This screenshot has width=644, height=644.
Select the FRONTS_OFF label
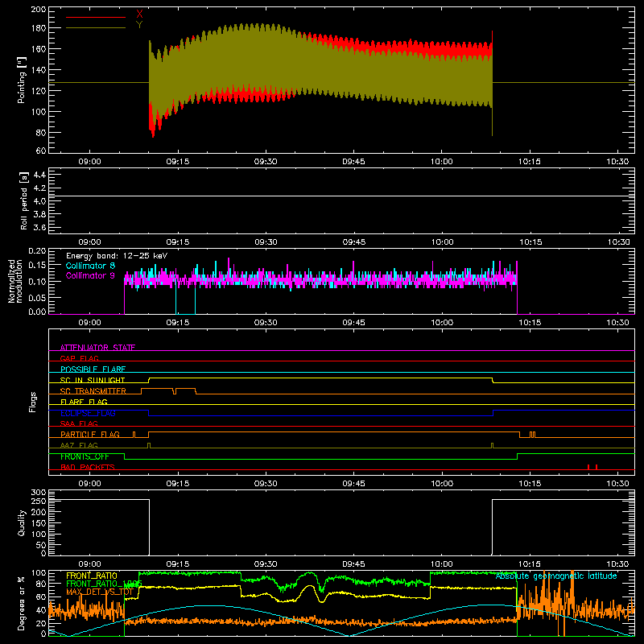coord(85,456)
